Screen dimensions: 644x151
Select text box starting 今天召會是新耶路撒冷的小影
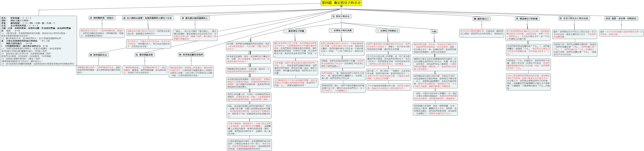389,87
